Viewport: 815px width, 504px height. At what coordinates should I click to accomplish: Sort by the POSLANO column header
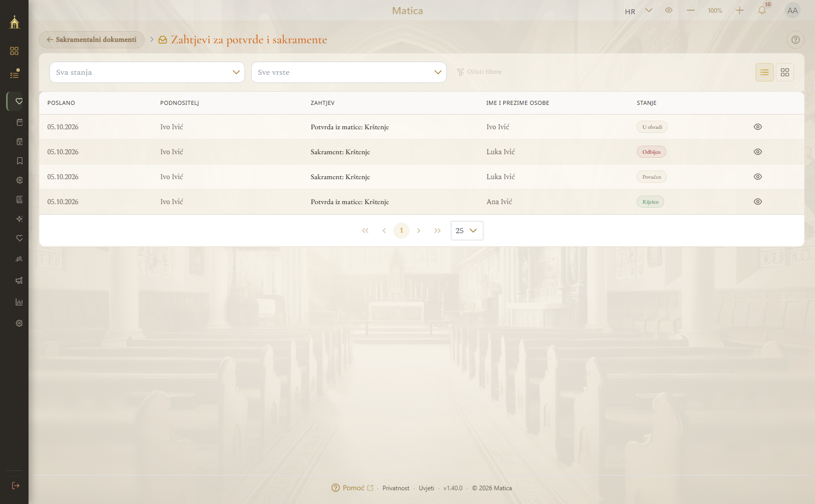[61, 103]
